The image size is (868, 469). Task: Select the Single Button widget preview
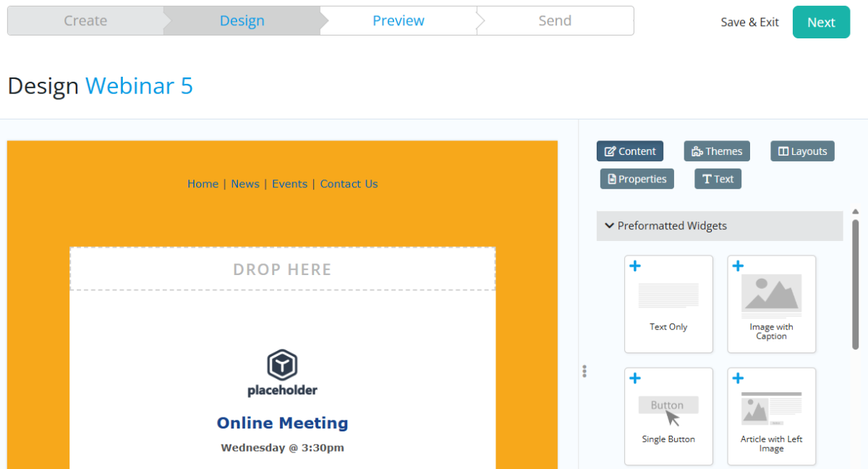point(668,407)
